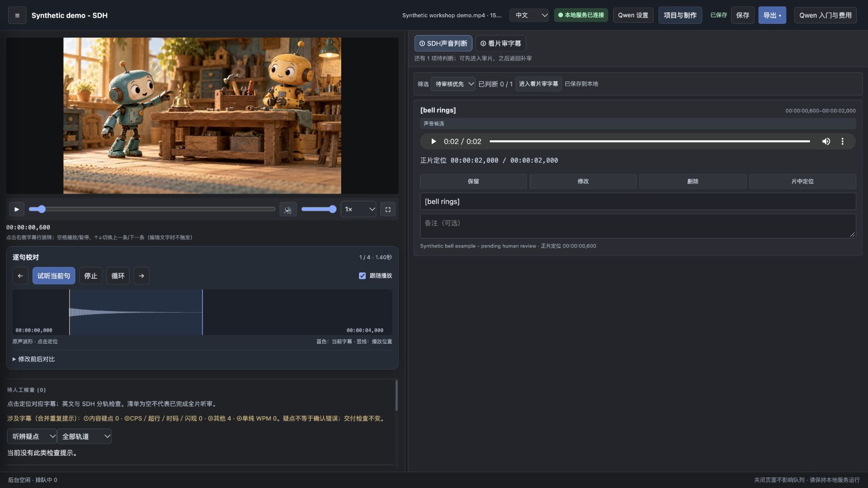Click the video preview thumbnail
Screen dimensions: 868x488
(202, 115)
